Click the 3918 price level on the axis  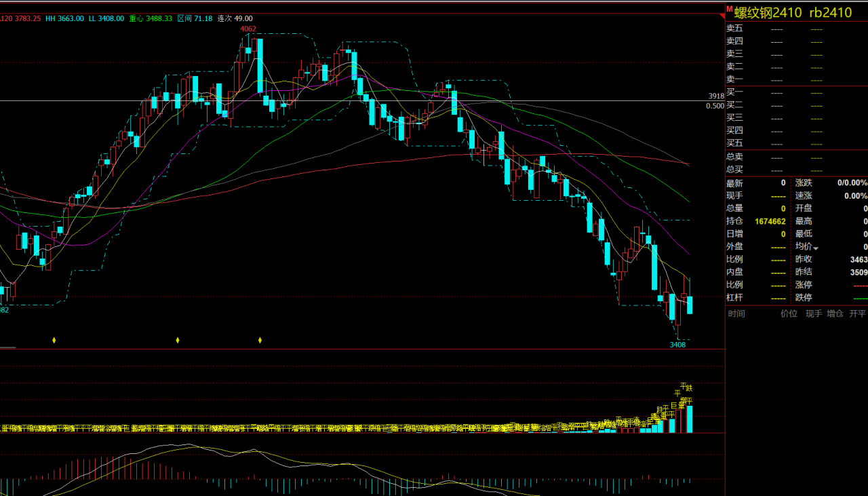coord(716,96)
